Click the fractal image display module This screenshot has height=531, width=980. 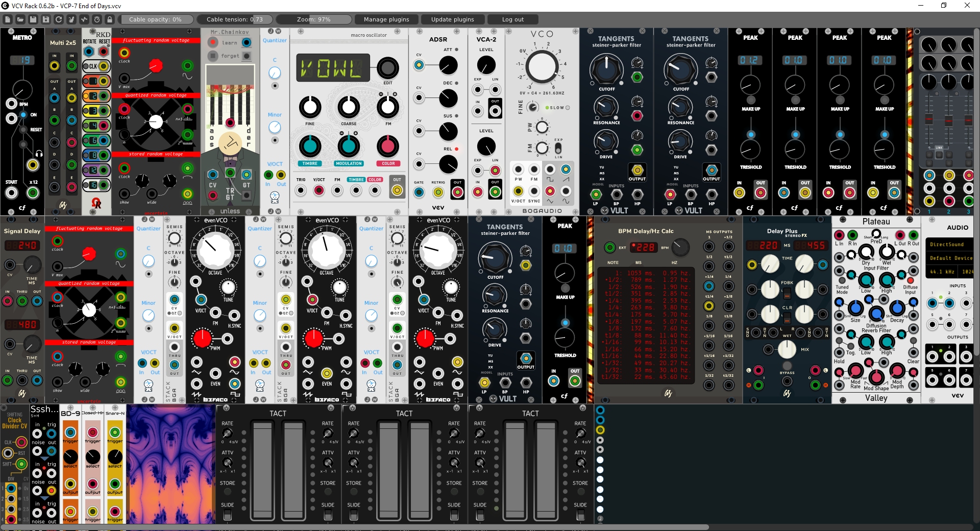(170, 464)
